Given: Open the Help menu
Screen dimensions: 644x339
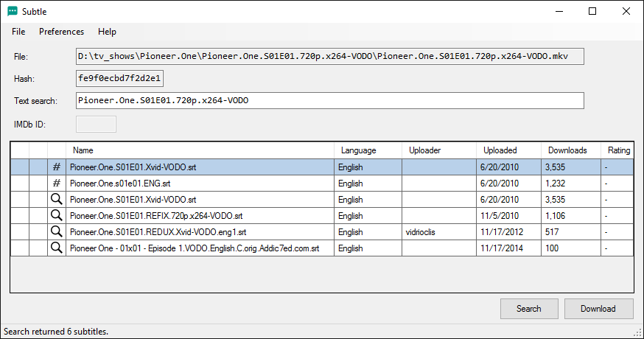Looking at the screenshot, I should click(107, 32).
